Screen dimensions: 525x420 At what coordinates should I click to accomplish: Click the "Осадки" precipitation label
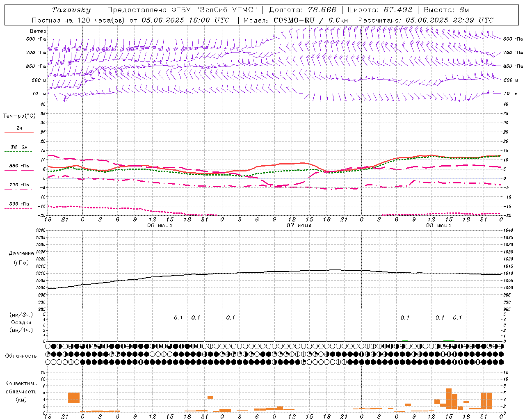click(21, 322)
